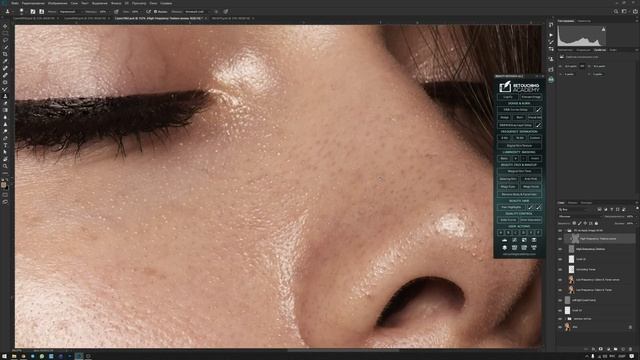Screen dimensions: 640x360
Task: Open the Изображение menu
Action: [x=58, y=3]
